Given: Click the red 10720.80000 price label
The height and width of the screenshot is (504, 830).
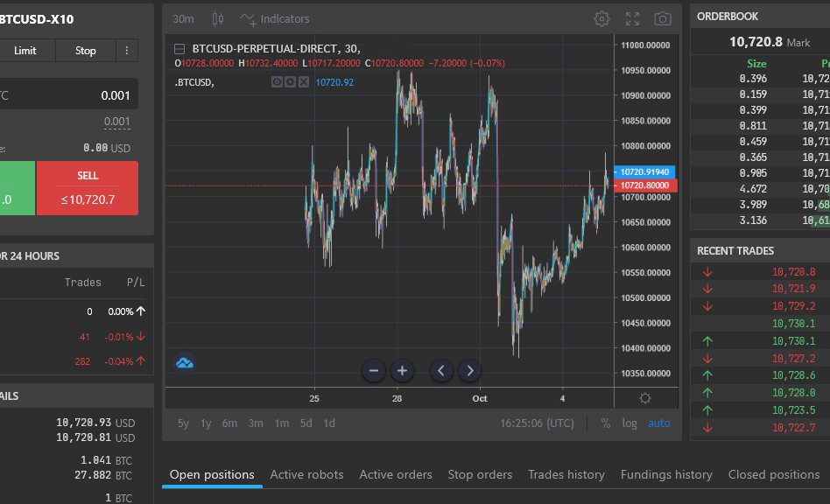Looking at the screenshot, I should [644, 185].
